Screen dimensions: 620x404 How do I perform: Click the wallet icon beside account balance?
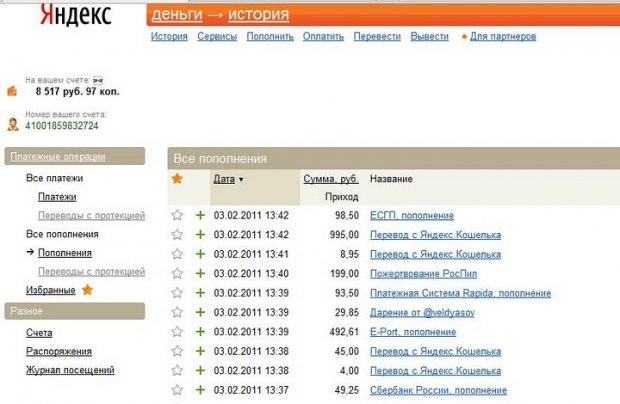coord(12,91)
